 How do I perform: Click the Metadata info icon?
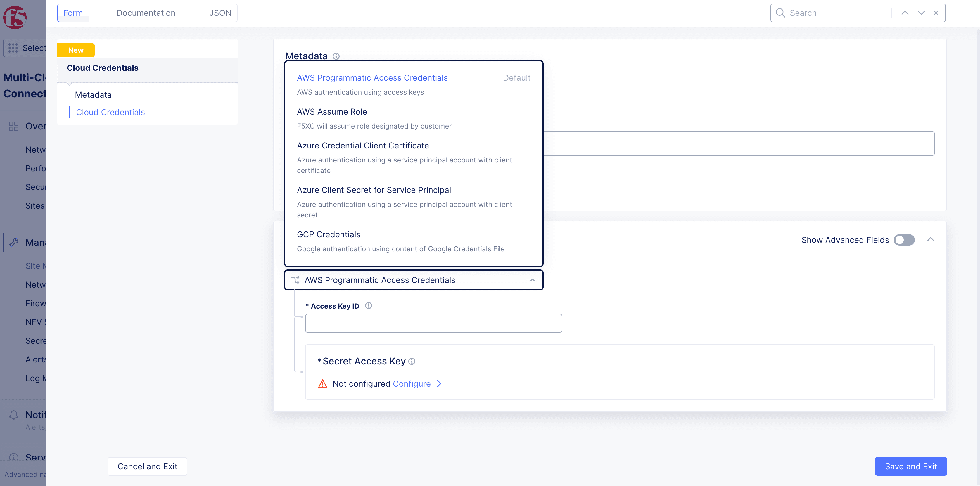pos(336,56)
